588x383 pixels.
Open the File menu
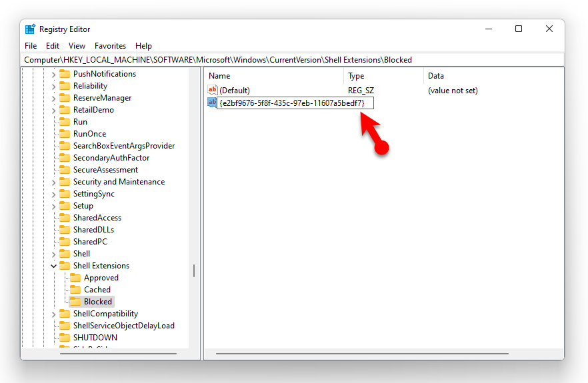click(31, 46)
